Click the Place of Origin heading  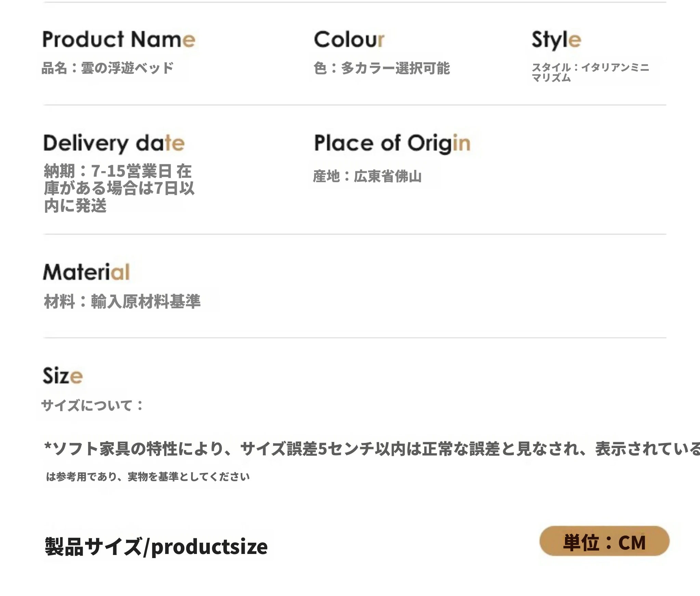pos(392,144)
